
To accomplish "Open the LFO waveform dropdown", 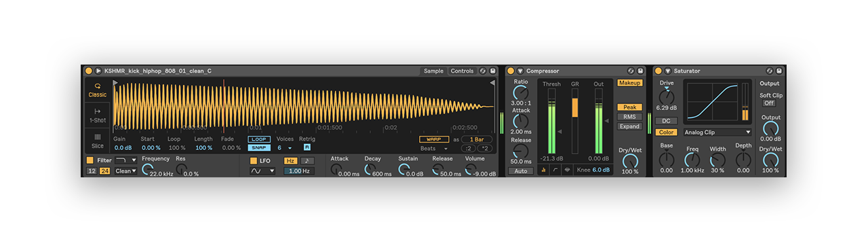I will coord(262,171).
